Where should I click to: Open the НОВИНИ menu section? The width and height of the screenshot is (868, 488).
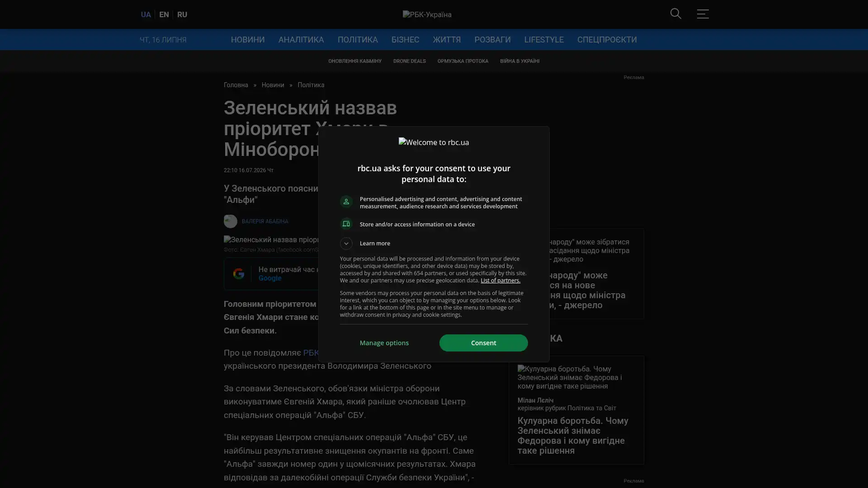click(x=248, y=40)
